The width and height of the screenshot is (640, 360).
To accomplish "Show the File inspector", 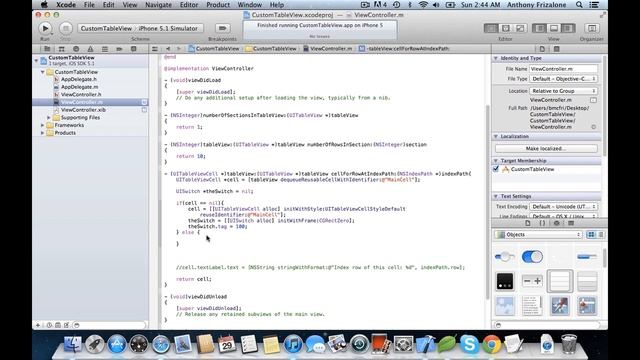I will coord(542,49).
